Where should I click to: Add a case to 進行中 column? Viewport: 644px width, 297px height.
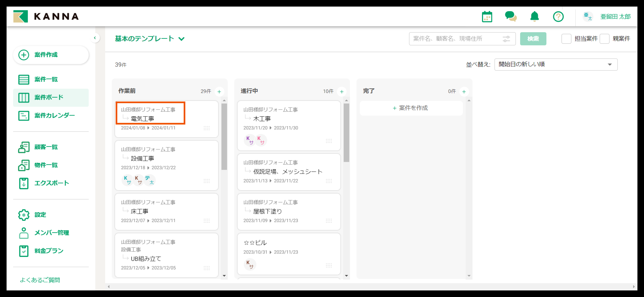(342, 91)
